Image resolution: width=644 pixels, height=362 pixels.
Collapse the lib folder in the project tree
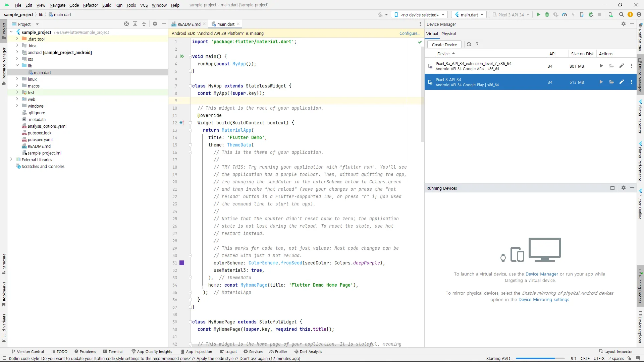[17, 66]
